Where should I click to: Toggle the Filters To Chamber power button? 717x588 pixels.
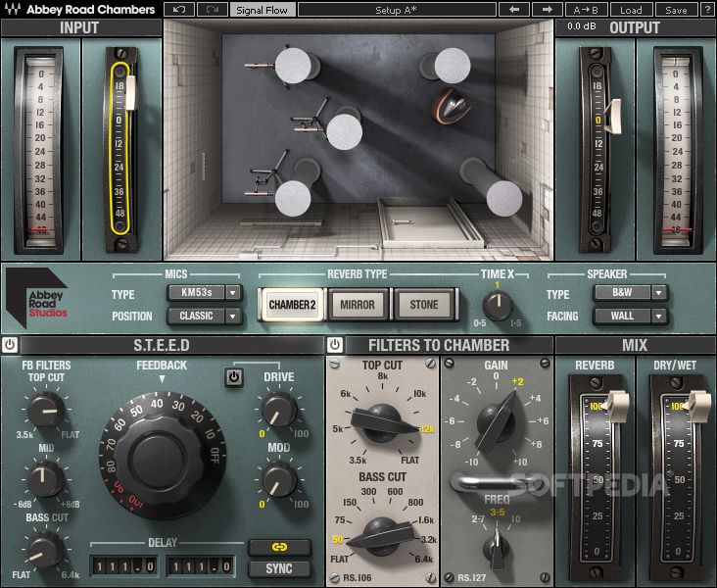pyautogui.click(x=335, y=345)
